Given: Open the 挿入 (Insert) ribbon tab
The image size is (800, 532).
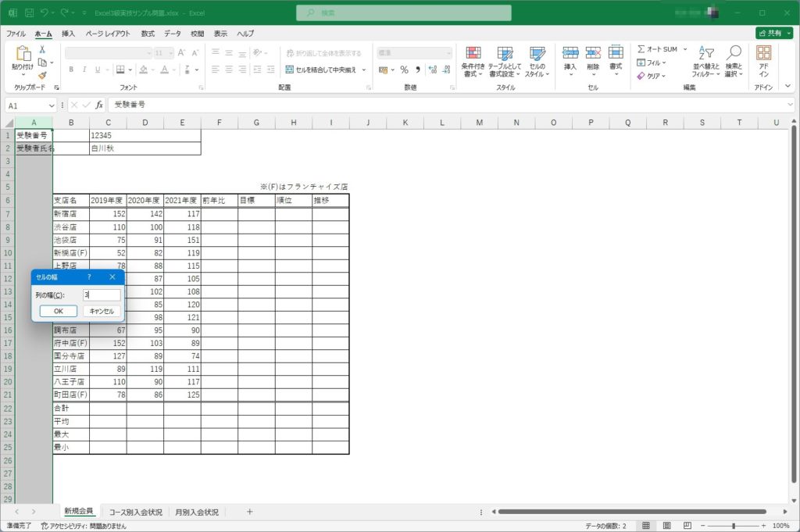Looking at the screenshot, I should (69, 34).
